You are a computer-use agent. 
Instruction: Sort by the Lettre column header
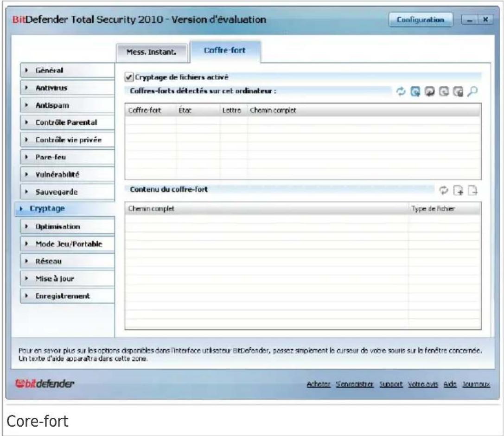[234, 110]
